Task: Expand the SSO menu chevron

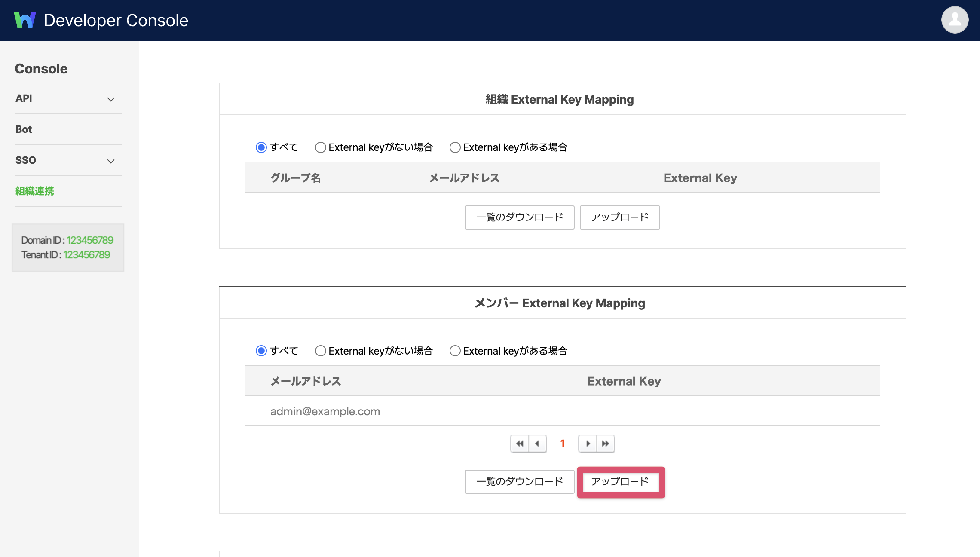Action: [x=111, y=161]
